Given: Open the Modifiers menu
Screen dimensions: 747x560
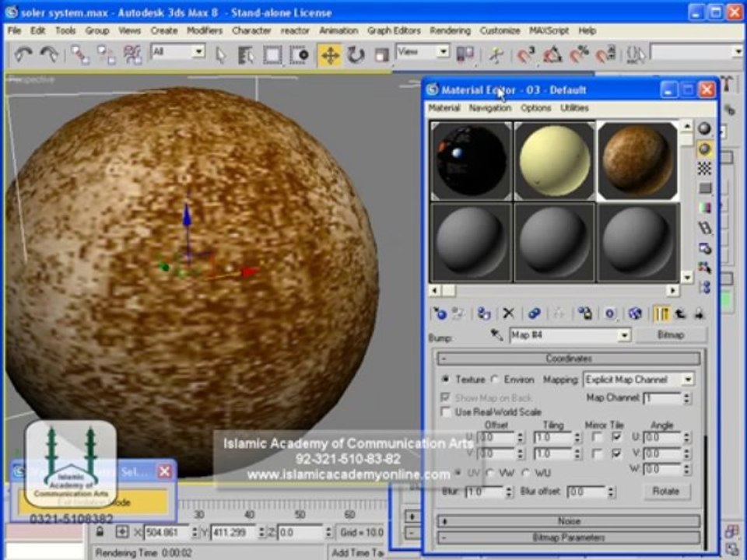Looking at the screenshot, I should pyautogui.click(x=205, y=30).
